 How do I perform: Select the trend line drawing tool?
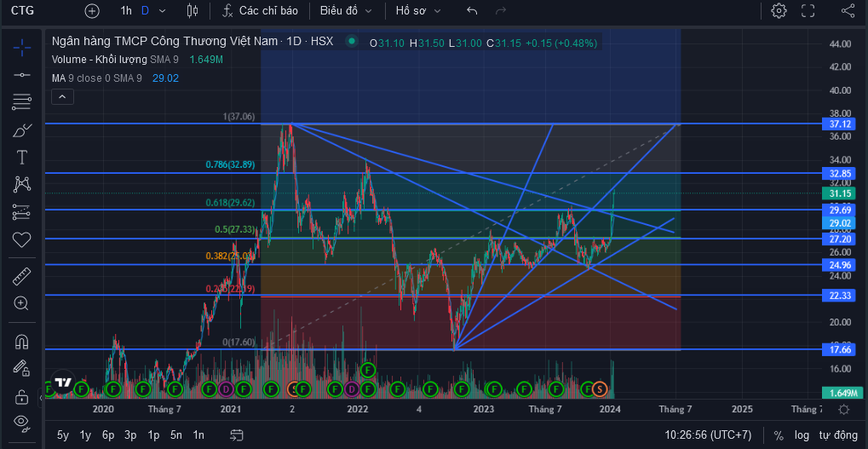click(x=21, y=75)
